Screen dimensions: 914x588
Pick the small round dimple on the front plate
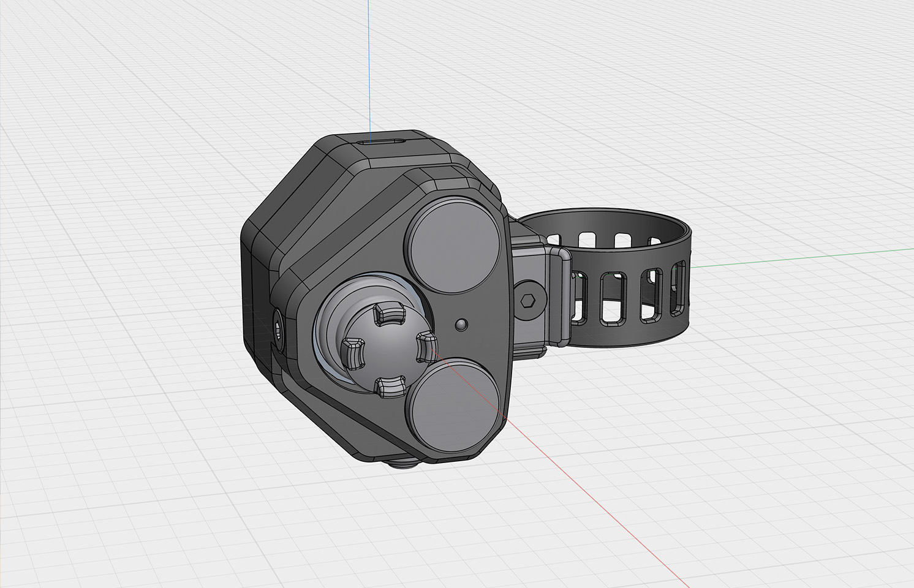[462, 325]
